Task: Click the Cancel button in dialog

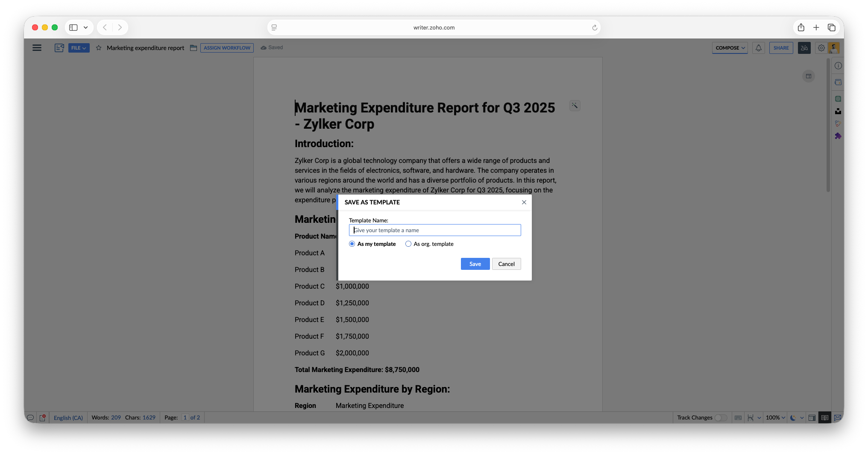Action: pos(506,264)
